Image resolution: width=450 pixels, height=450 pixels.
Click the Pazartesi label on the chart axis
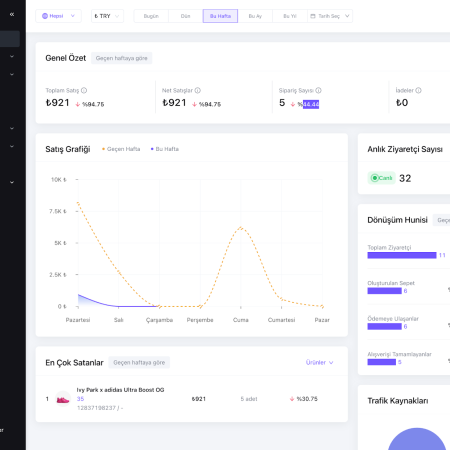pyautogui.click(x=78, y=320)
